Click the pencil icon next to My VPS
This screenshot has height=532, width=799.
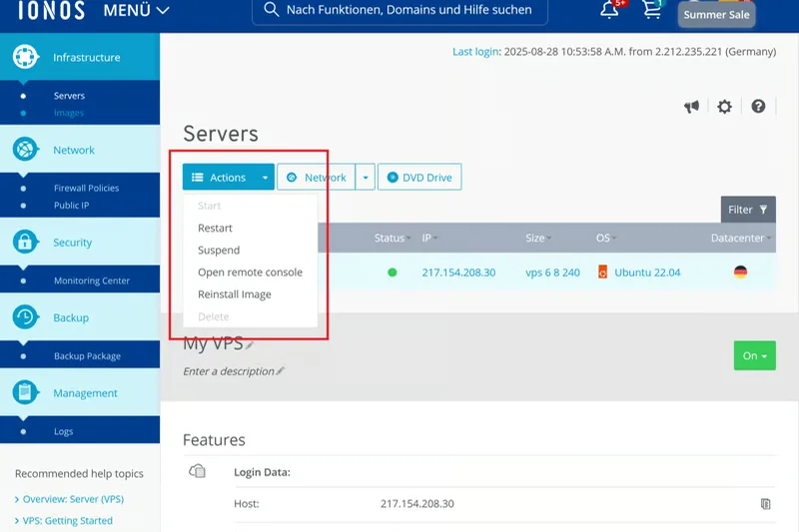click(250, 344)
